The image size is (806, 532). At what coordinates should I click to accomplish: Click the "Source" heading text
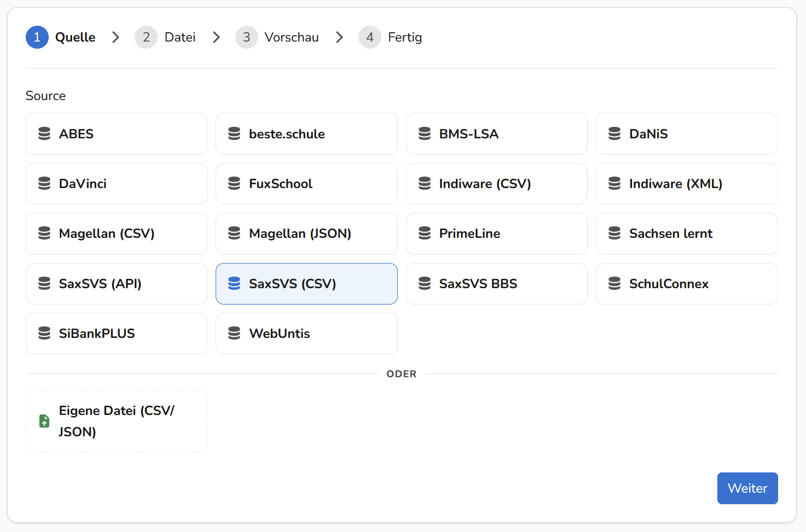(46, 96)
